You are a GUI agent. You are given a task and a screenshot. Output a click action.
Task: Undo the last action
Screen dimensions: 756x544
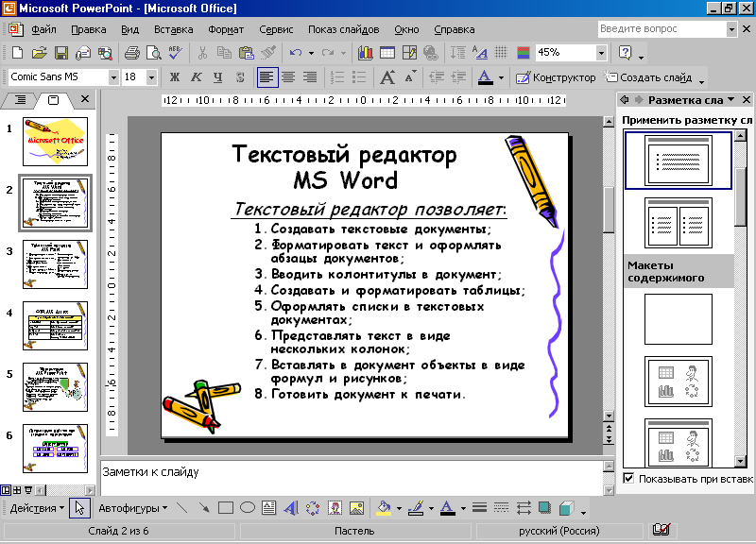click(x=296, y=53)
